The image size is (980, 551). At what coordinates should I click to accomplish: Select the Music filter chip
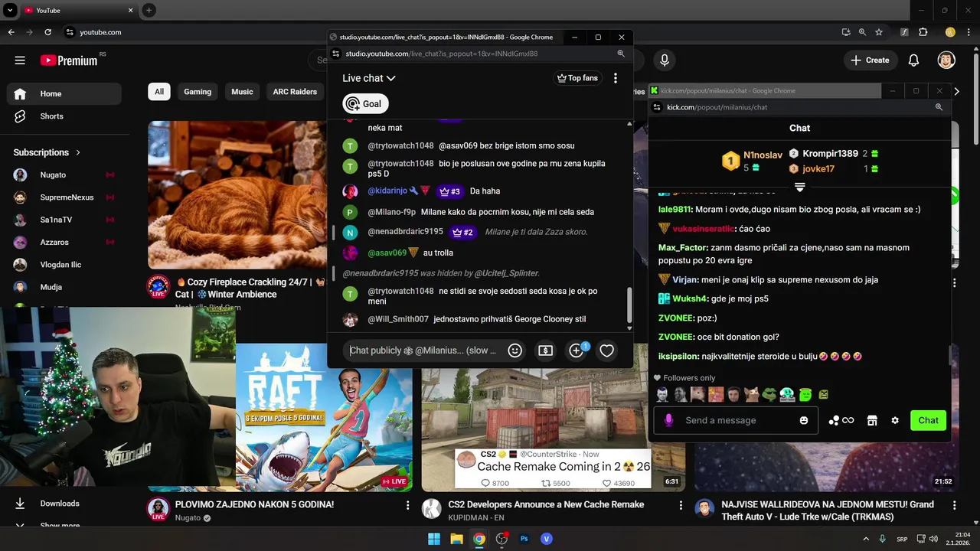click(x=242, y=92)
